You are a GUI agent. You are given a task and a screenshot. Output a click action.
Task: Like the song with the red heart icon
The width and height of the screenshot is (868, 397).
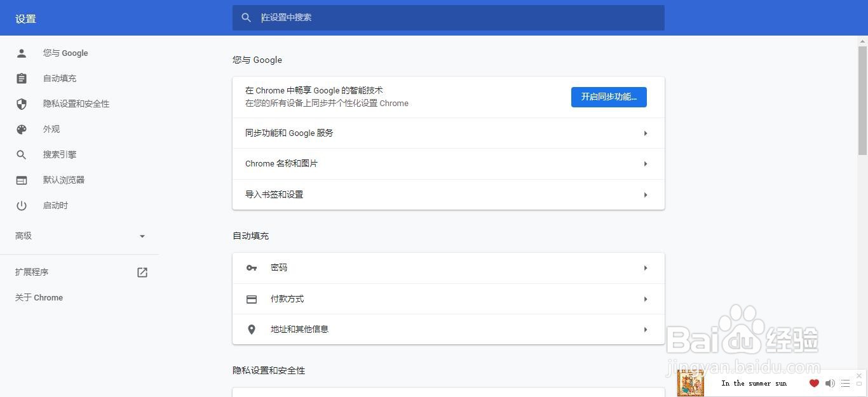pyautogui.click(x=814, y=383)
